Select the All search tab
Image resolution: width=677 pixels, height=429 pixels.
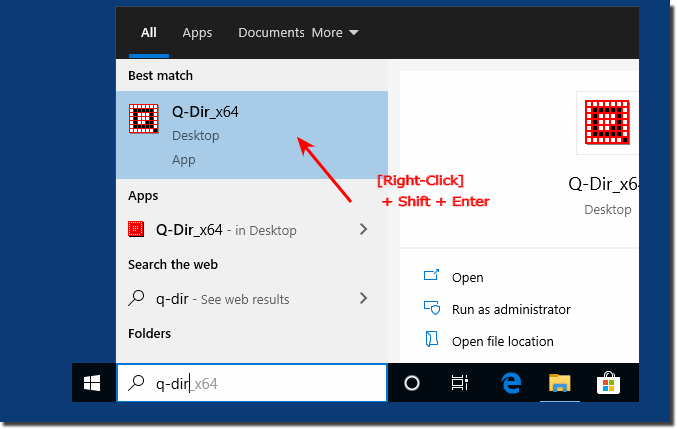[x=149, y=33]
